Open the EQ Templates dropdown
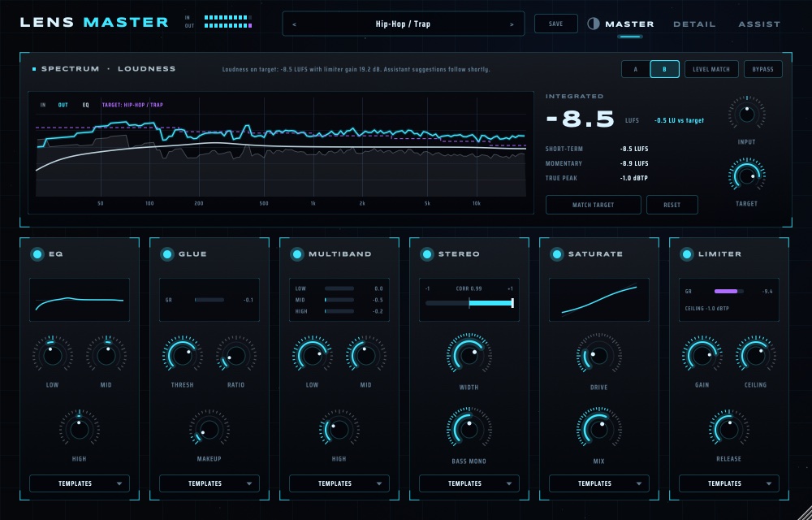 click(80, 483)
